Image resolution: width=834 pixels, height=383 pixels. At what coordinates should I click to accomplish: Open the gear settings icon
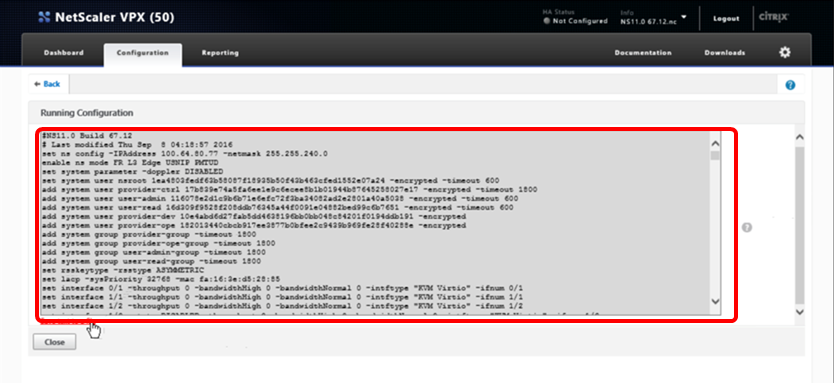click(785, 53)
